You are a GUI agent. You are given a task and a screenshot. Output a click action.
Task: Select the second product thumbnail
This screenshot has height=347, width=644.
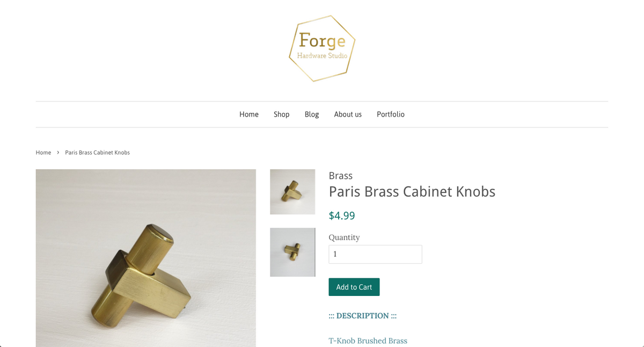(292, 252)
